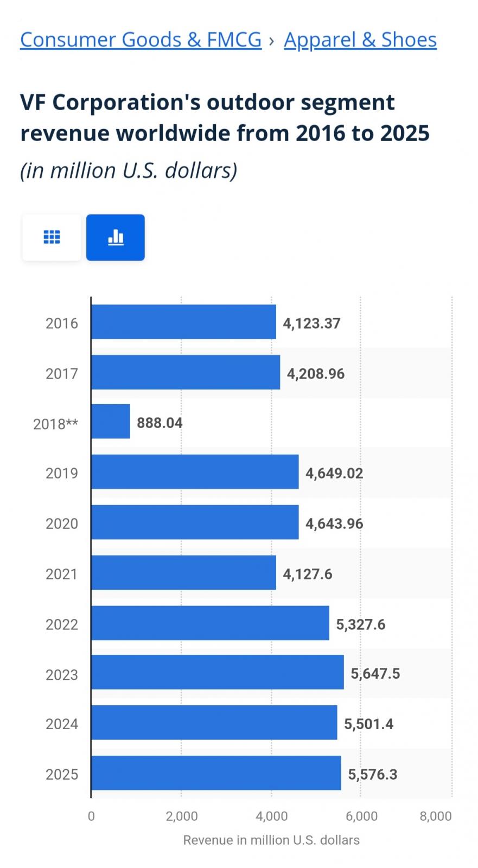Open the Apparel & Shoes breadcrumb link
Image resolution: width=478 pixels, height=868 pixels.
[x=360, y=40]
